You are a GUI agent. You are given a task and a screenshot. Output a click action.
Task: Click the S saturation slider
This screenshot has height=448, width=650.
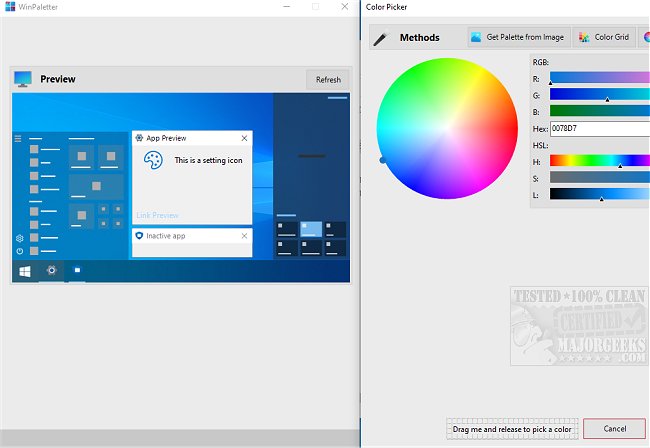click(x=600, y=177)
